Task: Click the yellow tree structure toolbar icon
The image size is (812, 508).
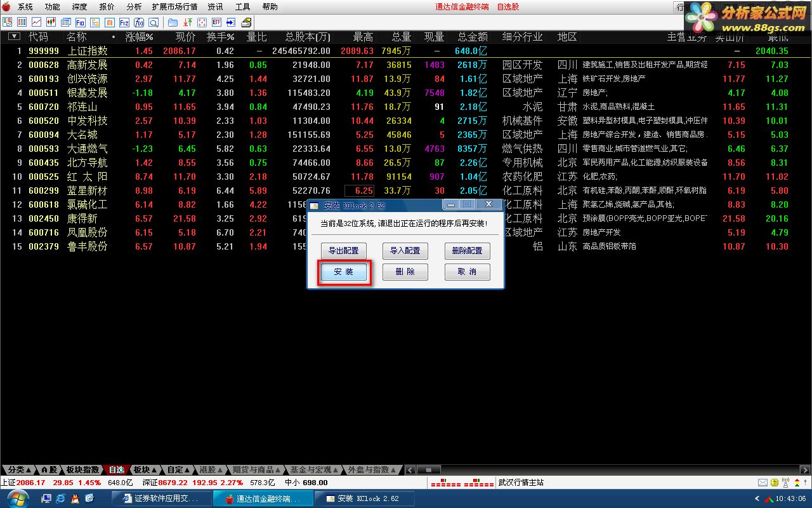Action: 95,22
